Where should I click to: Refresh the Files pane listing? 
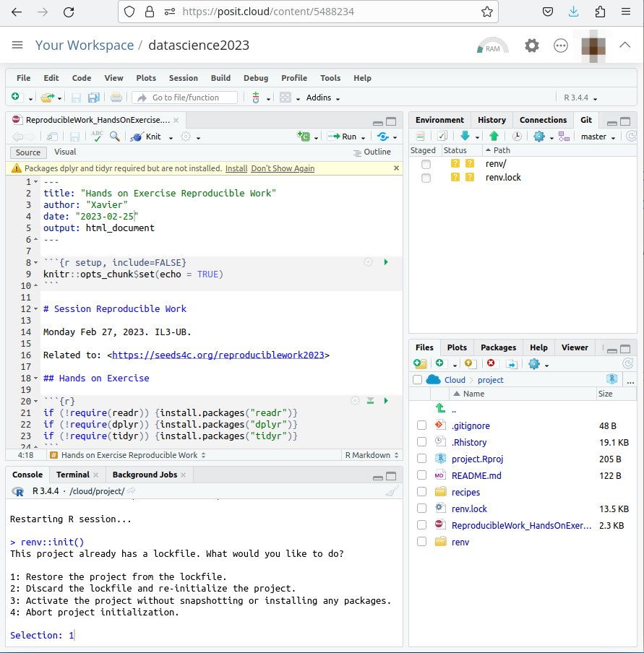(x=628, y=364)
